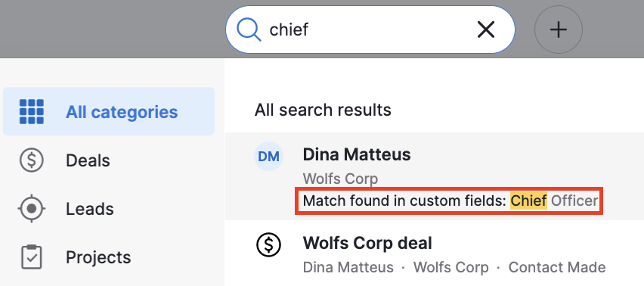The height and width of the screenshot is (286, 644).
Task: Filter results by Deals
Action: [x=109, y=160]
